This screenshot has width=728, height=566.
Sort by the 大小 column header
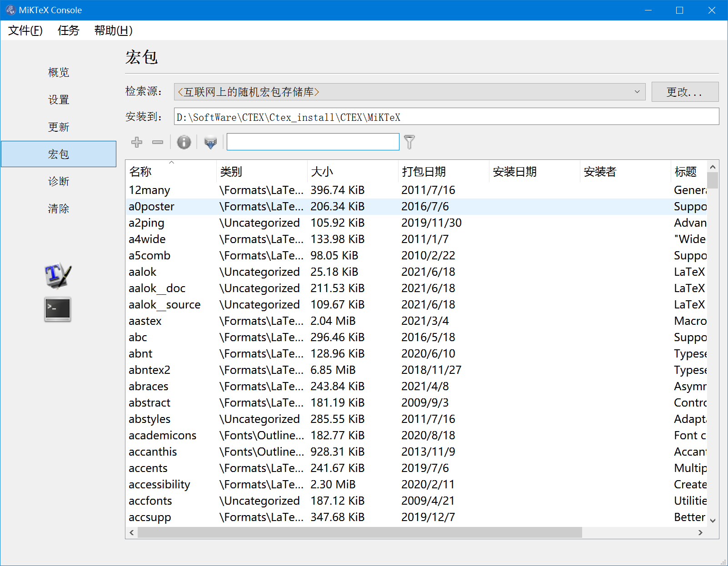pos(353,171)
